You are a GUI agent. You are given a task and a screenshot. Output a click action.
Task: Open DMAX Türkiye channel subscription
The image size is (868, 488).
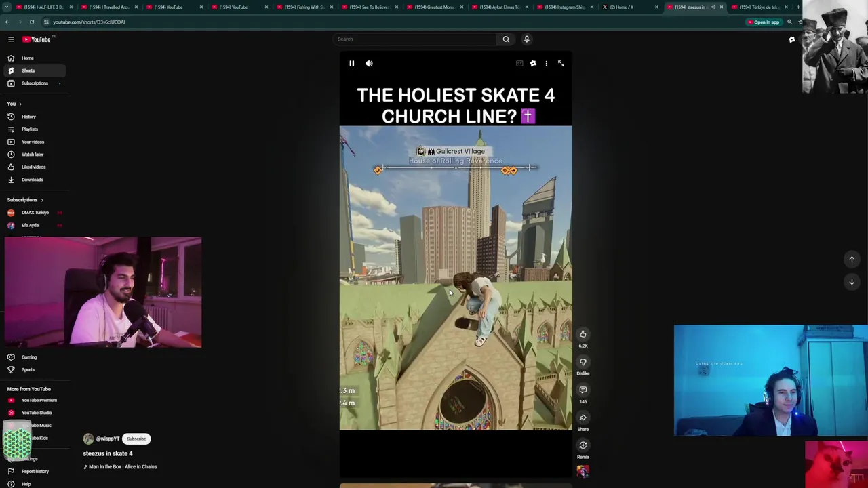pyautogui.click(x=34, y=212)
